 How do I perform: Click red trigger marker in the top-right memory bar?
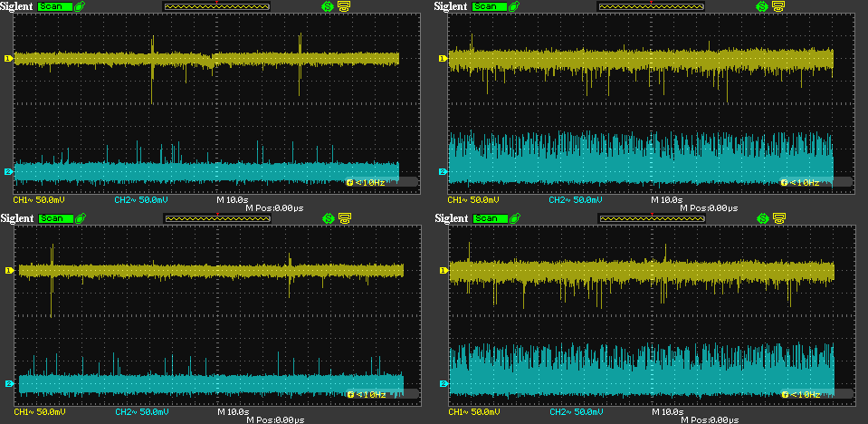click(652, 2)
